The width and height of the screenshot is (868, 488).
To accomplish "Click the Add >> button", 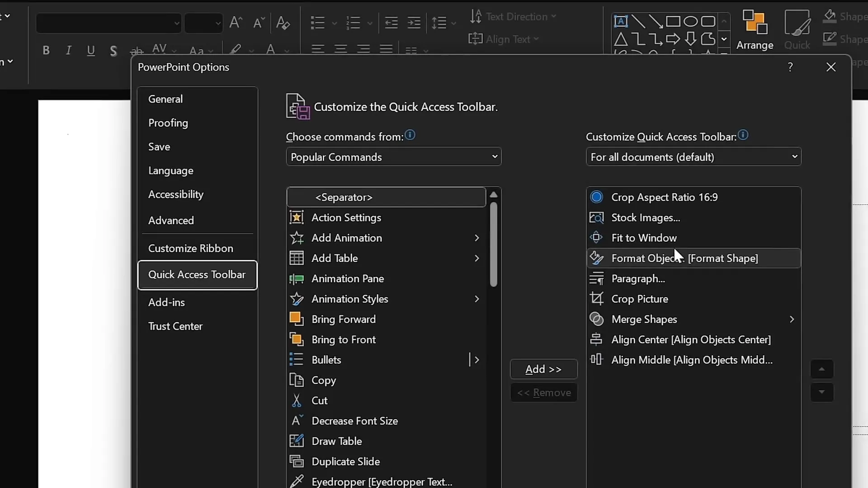I will tap(543, 369).
